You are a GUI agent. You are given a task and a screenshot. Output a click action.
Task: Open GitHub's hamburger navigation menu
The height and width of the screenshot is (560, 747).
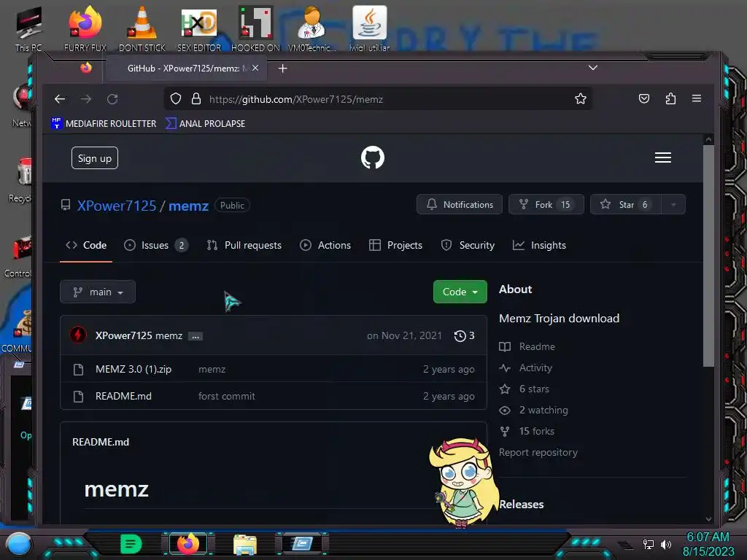662,157
